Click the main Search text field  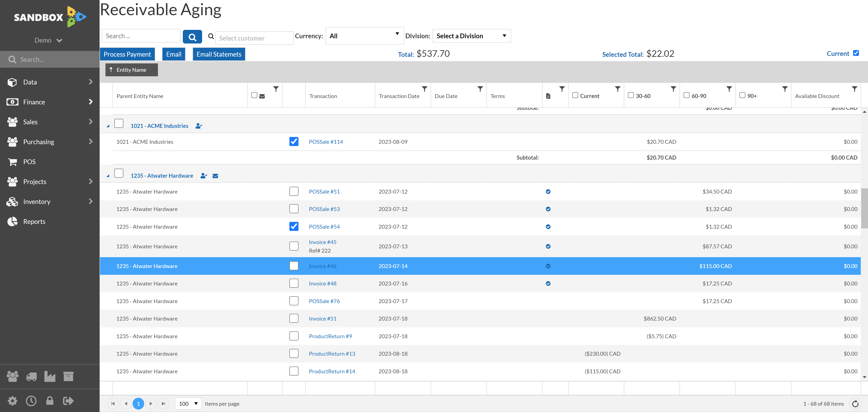[141, 36]
